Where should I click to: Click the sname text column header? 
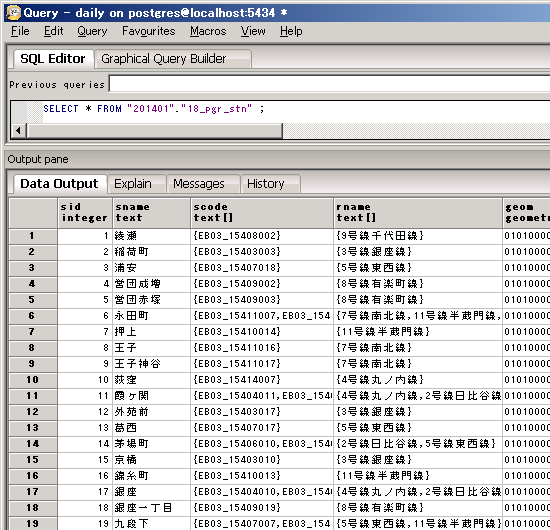[x=152, y=213]
